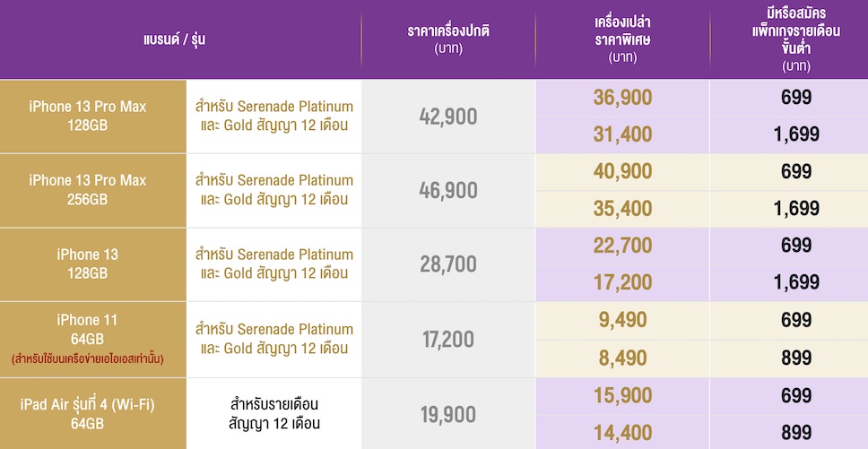Click the 8,490 special price
The width and height of the screenshot is (868, 449).
pos(622,358)
